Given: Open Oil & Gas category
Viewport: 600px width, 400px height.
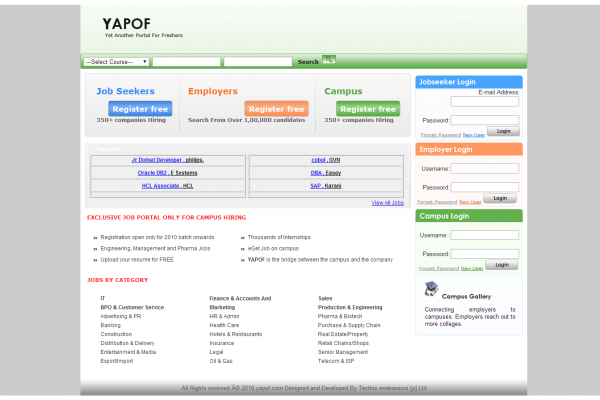Looking at the screenshot, I should (221, 361).
